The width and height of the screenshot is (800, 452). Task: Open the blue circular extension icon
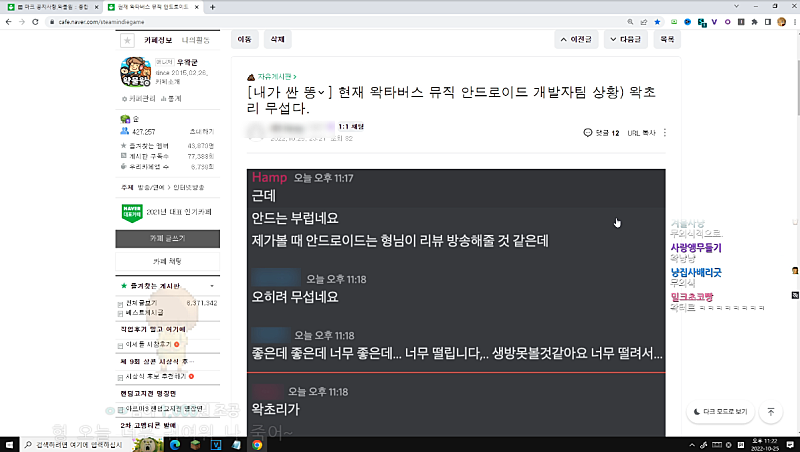[x=688, y=22]
